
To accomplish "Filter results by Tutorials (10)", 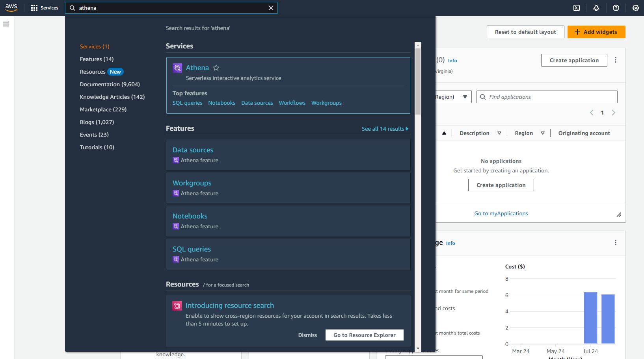I will (97, 147).
